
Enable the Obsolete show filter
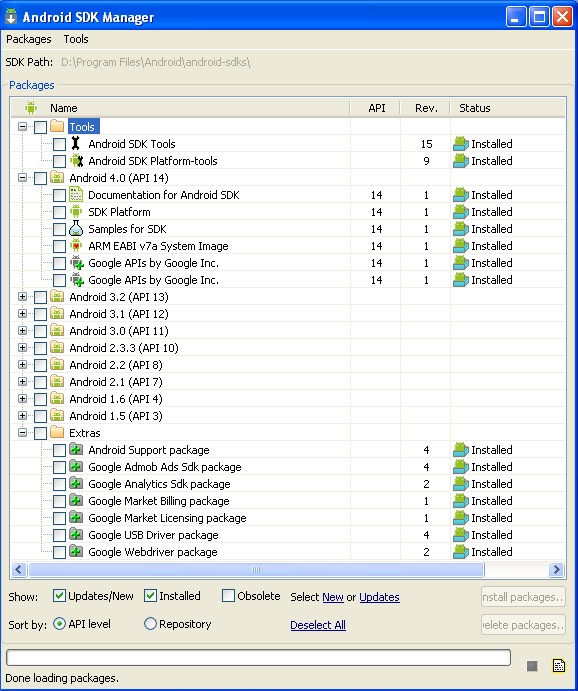pos(228,596)
